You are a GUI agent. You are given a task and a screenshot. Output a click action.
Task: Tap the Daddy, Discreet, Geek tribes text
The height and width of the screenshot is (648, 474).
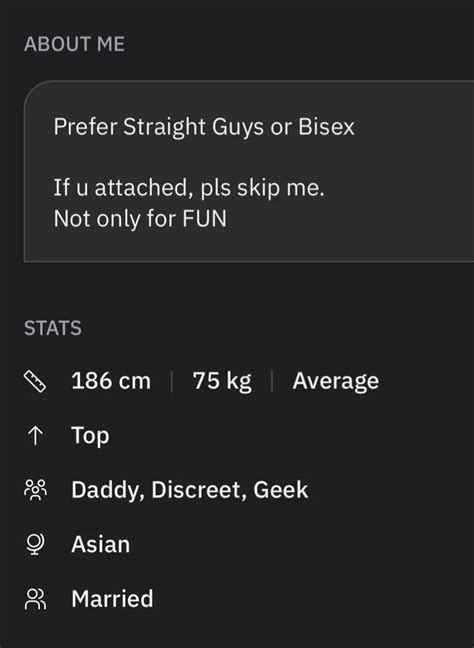pyautogui.click(x=190, y=491)
